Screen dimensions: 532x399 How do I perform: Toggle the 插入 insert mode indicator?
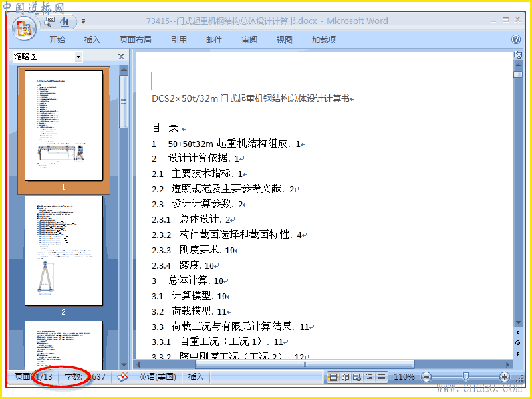point(196,377)
